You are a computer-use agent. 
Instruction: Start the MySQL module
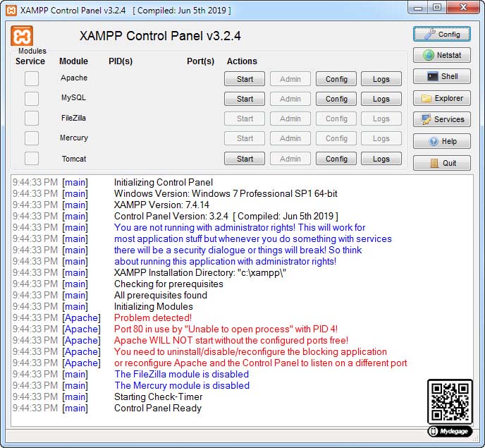(x=245, y=99)
